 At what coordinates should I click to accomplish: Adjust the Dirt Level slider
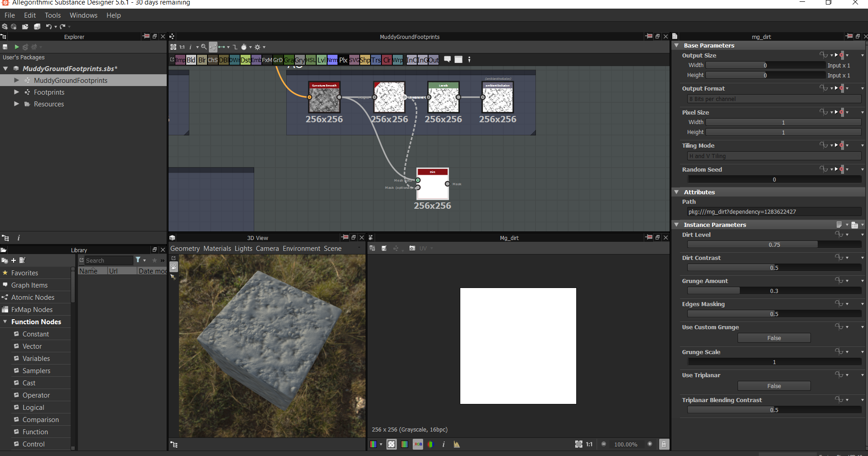click(774, 245)
